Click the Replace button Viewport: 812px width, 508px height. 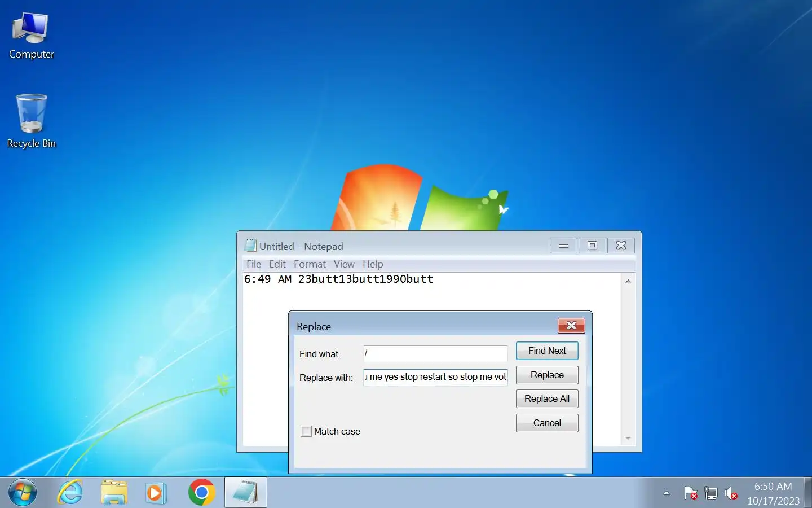tap(547, 375)
